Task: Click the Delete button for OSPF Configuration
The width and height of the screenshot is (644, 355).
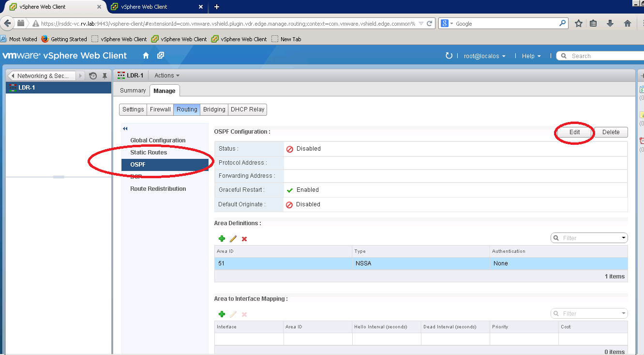Action: tap(611, 132)
